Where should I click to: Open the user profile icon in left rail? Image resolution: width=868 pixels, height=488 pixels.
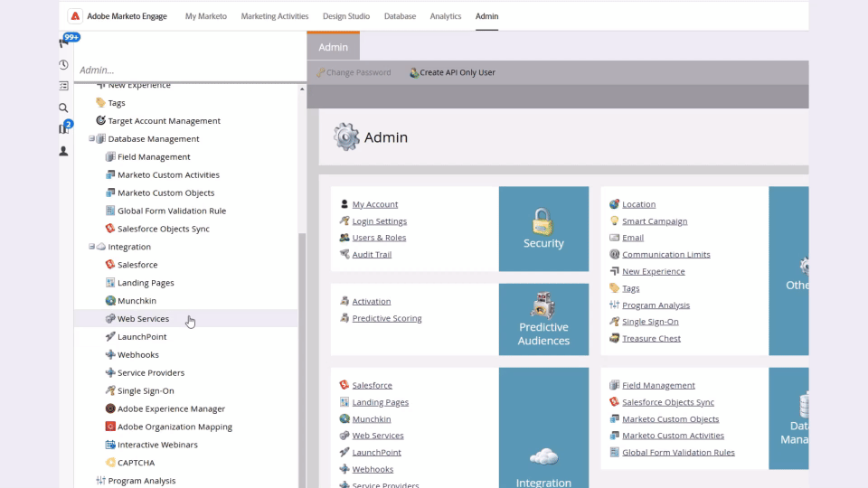[63, 151]
